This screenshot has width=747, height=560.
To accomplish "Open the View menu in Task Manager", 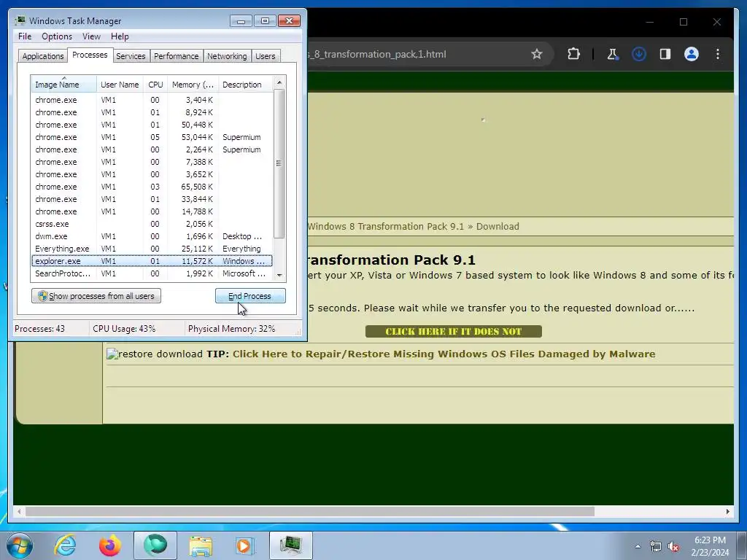I will (x=91, y=36).
